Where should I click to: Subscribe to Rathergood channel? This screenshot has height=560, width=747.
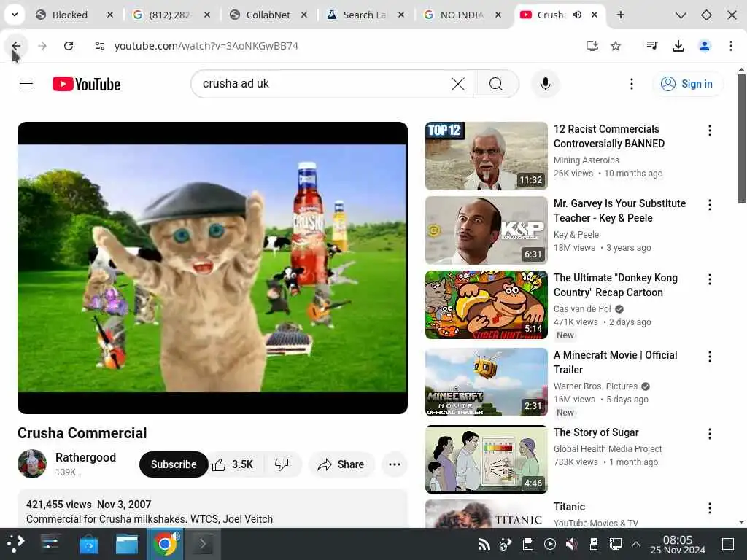[x=174, y=464]
